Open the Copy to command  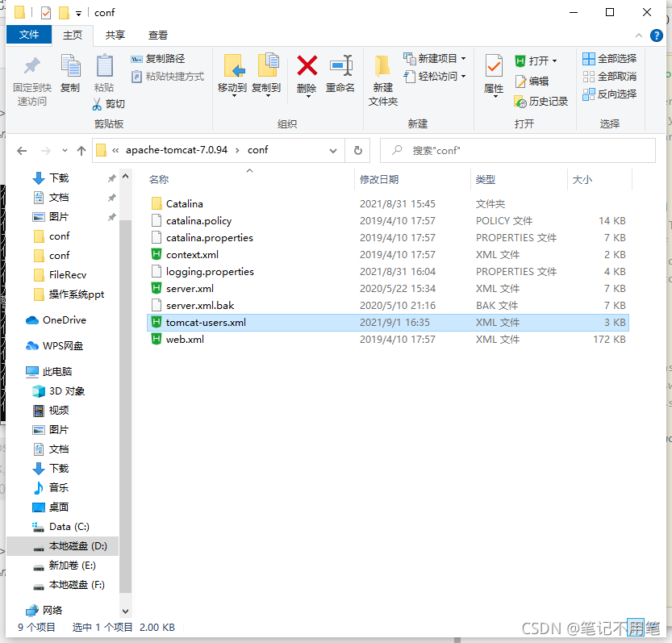266,75
